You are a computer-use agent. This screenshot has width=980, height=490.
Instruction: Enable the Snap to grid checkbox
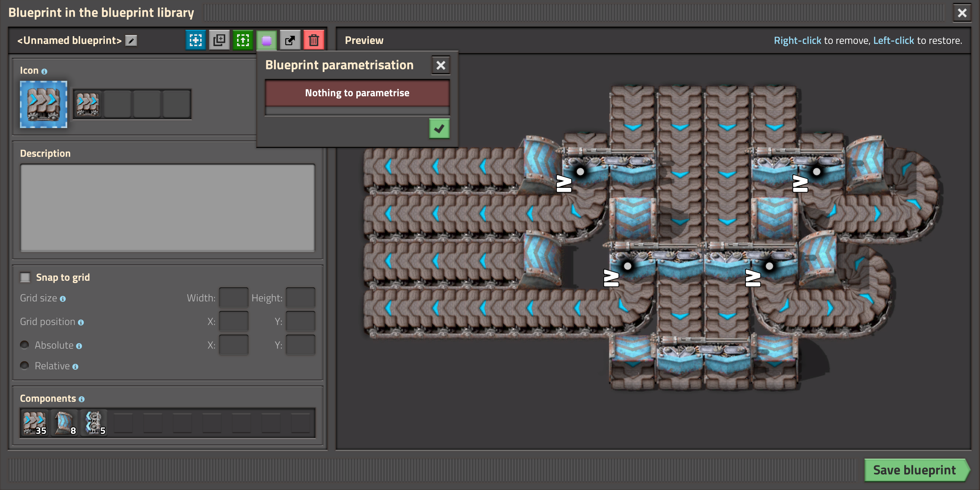click(25, 277)
